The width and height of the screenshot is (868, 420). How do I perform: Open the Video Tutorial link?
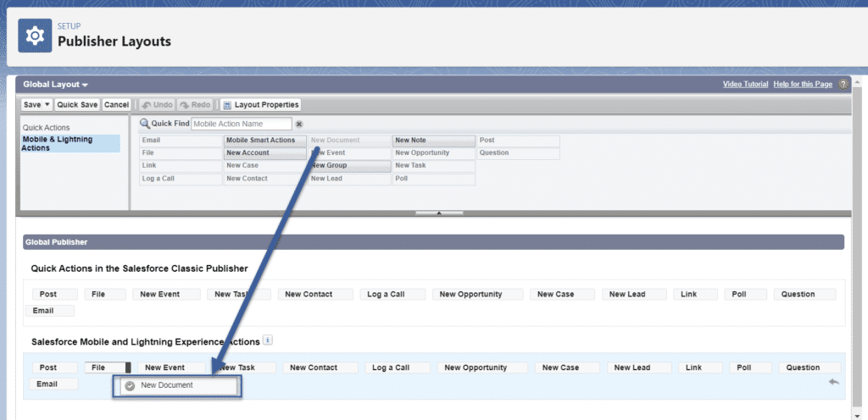pos(745,85)
